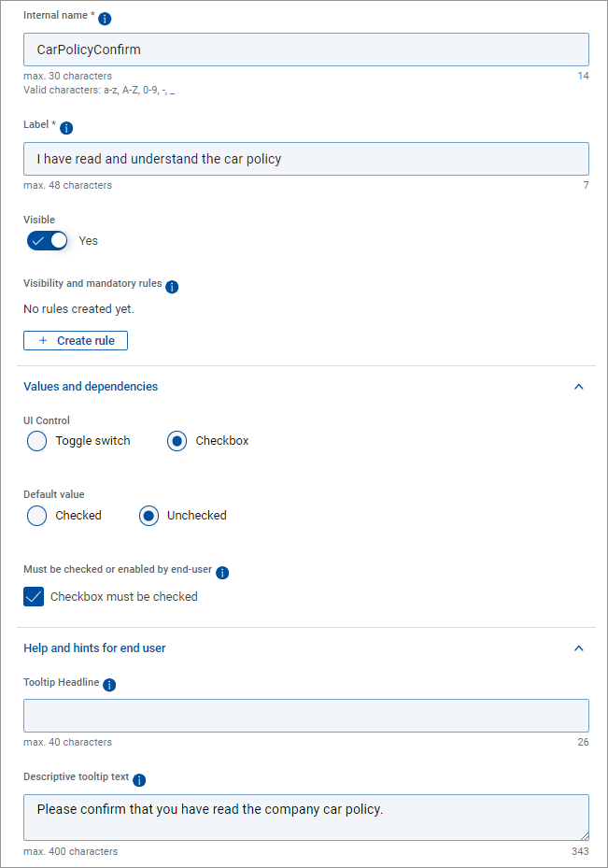Image resolution: width=608 pixels, height=868 pixels.
Task: Click into the Internal name field
Action: 305,50
